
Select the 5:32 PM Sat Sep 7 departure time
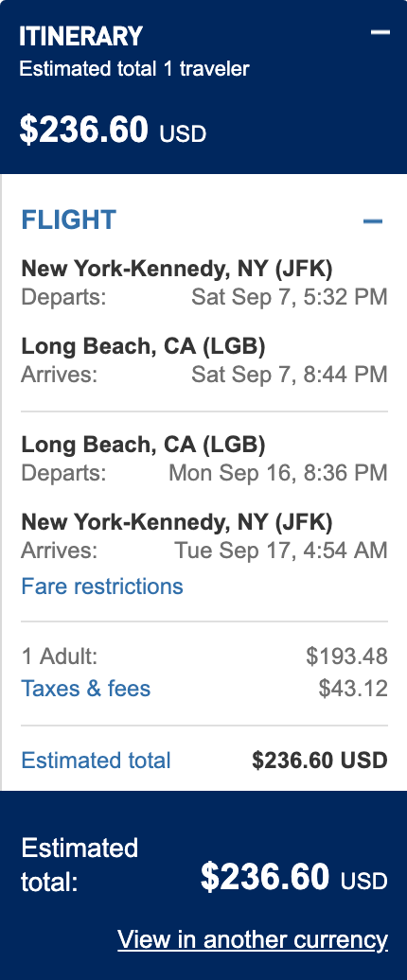[x=290, y=297]
